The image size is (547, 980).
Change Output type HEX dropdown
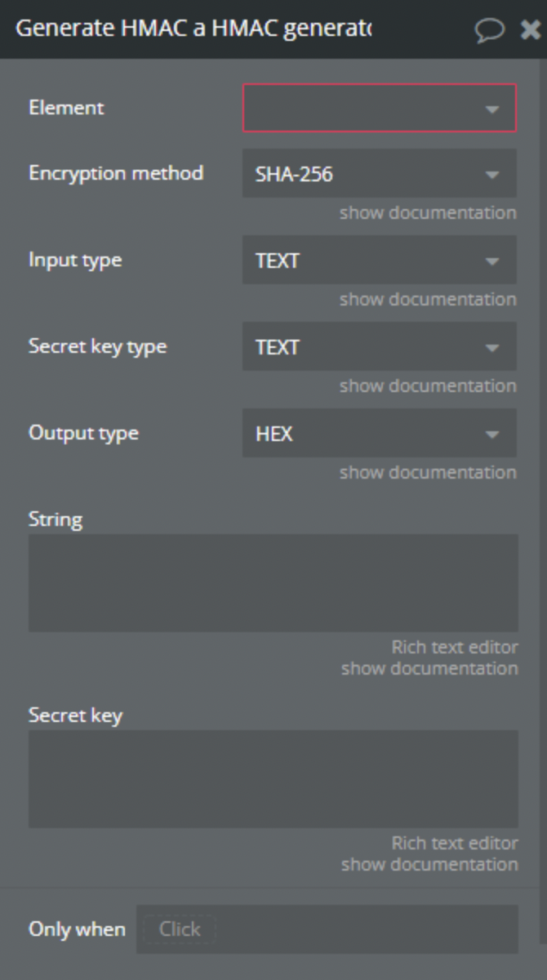click(379, 434)
